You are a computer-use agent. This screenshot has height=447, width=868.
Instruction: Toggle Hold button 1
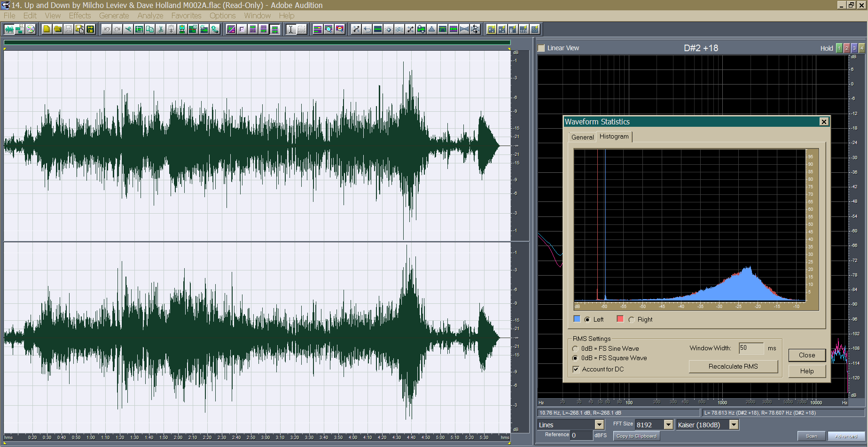pyautogui.click(x=839, y=48)
